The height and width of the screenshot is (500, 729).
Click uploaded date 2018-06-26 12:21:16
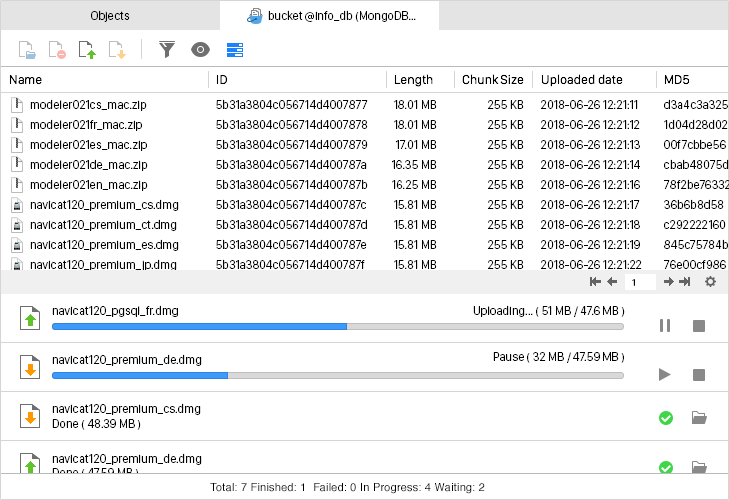(x=590, y=185)
